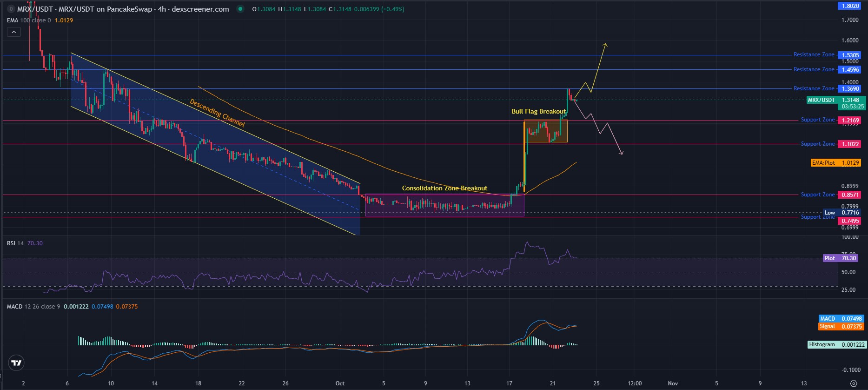Viewport: 868px width, 390px height.
Task: Select the Bull Flag Breakout text label
Action: (x=539, y=112)
